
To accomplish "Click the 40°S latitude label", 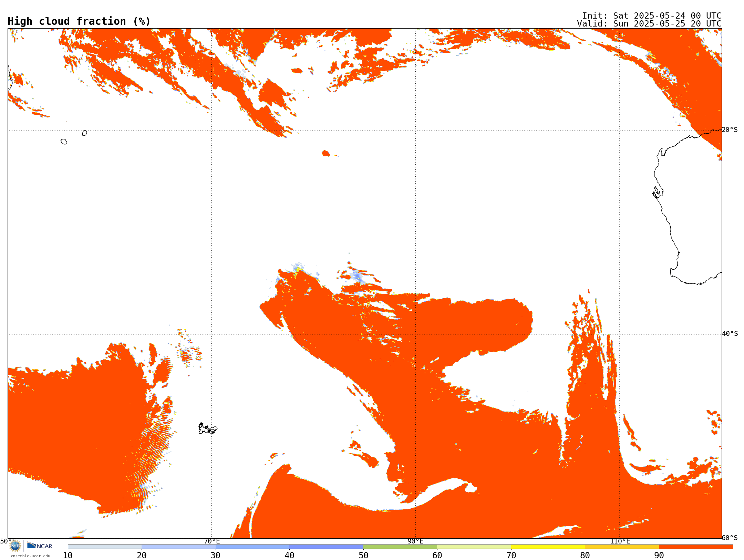I will click(x=730, y=334).
